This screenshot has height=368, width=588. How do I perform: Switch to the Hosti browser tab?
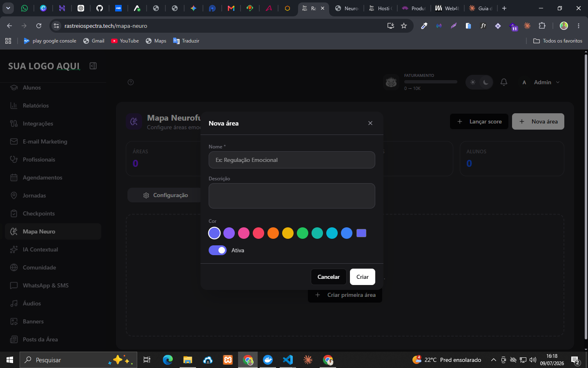point(380,8)
